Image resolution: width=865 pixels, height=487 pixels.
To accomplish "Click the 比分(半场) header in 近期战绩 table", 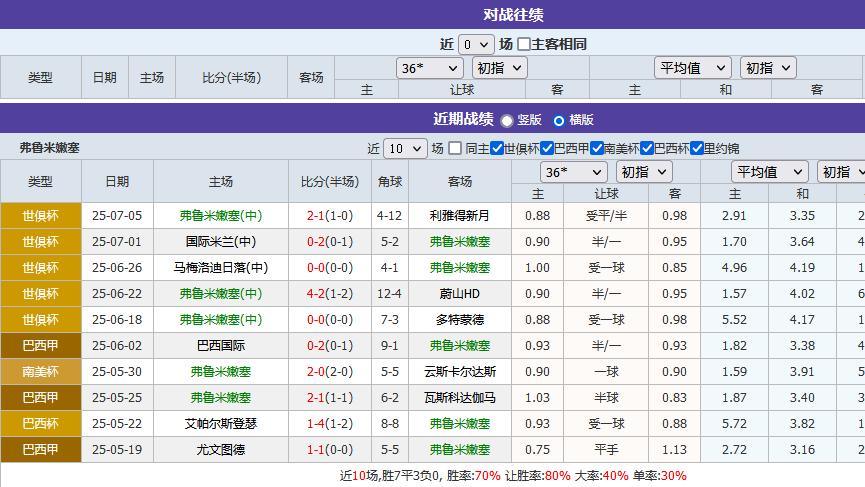I will pos(330,181).
